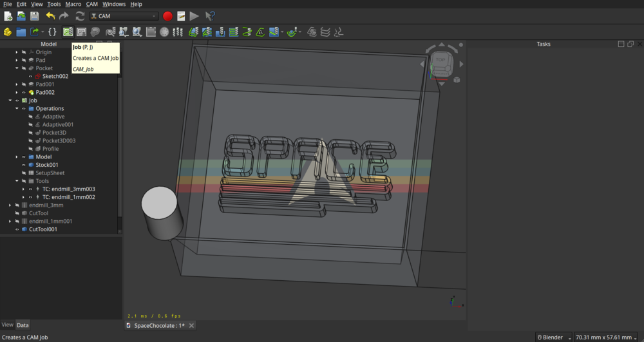Hide the Job object in the tree
644x342 pixels.
pyautogui.click(x=17, y=100)
